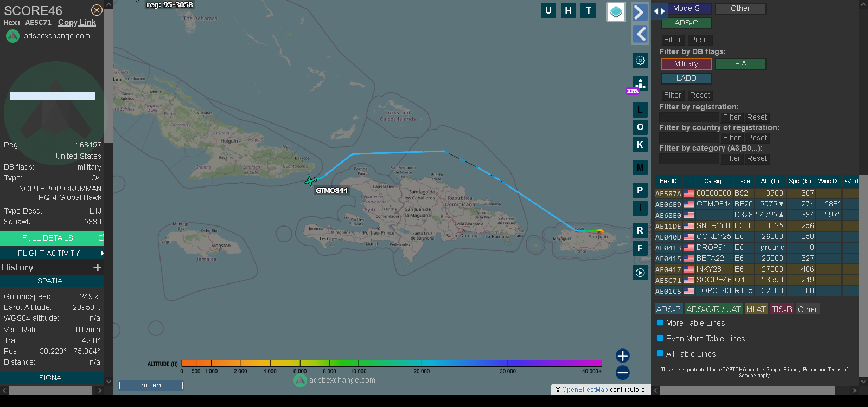Viewport: 868px width, 407px height.
Task: Zoom in the map with plus
Action: pyautogui.click(x=623, y=356)
